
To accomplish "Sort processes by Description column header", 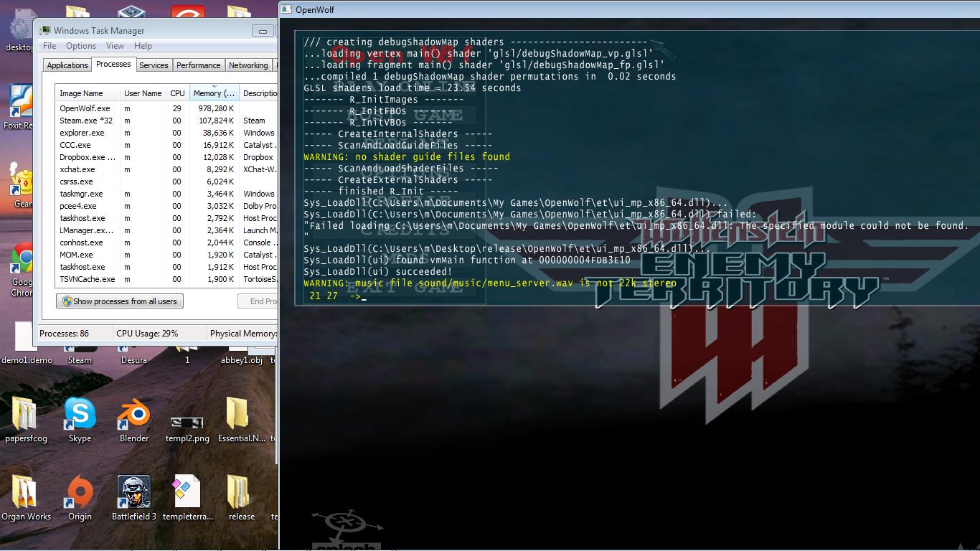I will pos(259,93).
